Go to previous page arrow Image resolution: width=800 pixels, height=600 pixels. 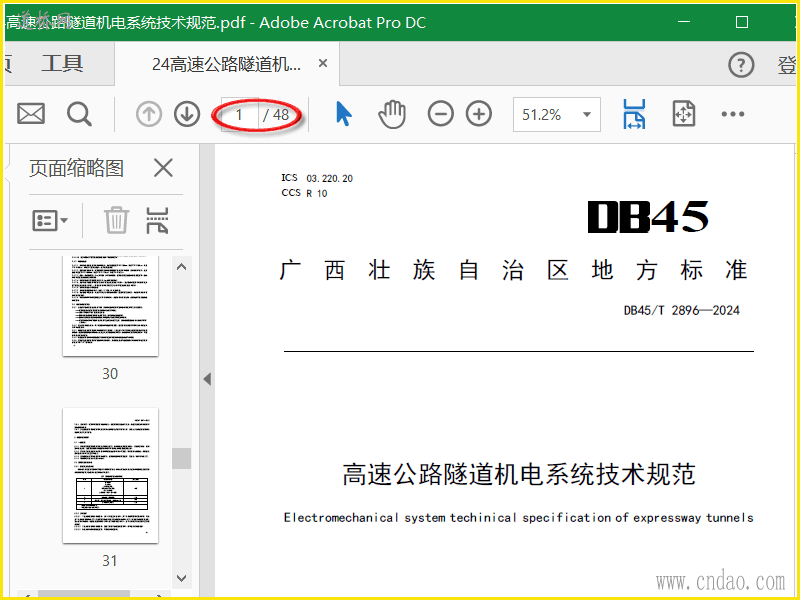click(x=149, y=114)
